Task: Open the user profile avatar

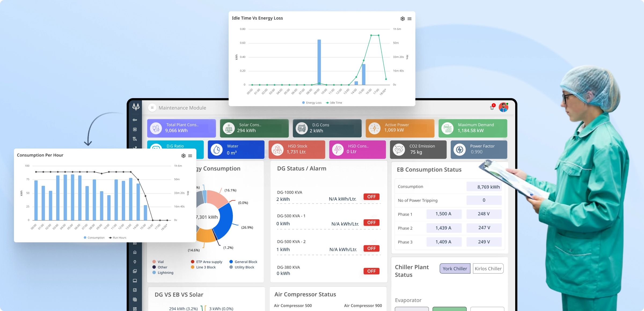Action: tap(503, 107)
